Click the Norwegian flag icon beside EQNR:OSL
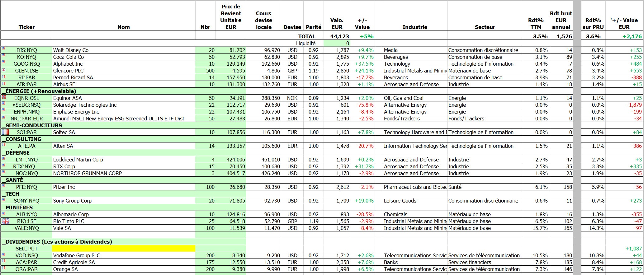The height and width of the screenshot is (275, 644). point(4,97)
